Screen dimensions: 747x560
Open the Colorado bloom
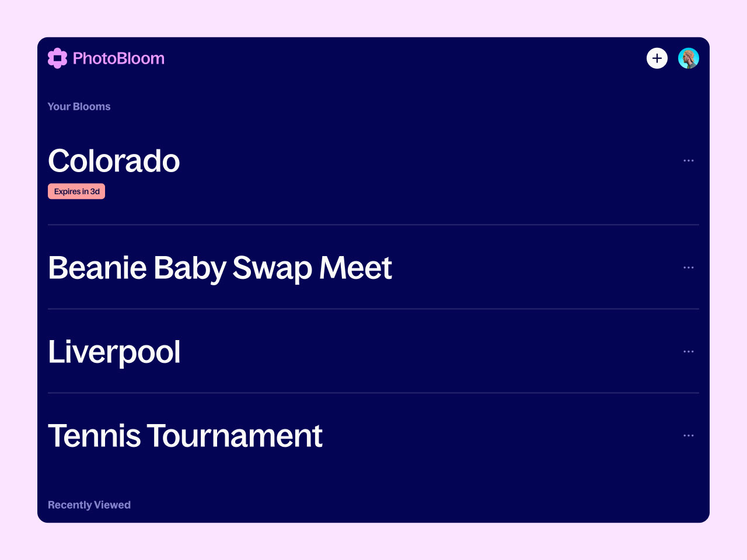114,160
